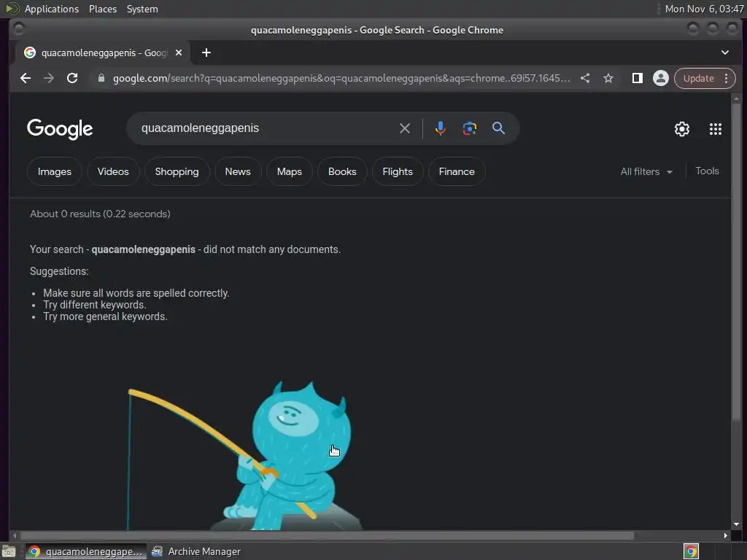Screen dimensions: 747x560
Task: Click the 'About 0 results' text
Action: [x=100, y=214]
